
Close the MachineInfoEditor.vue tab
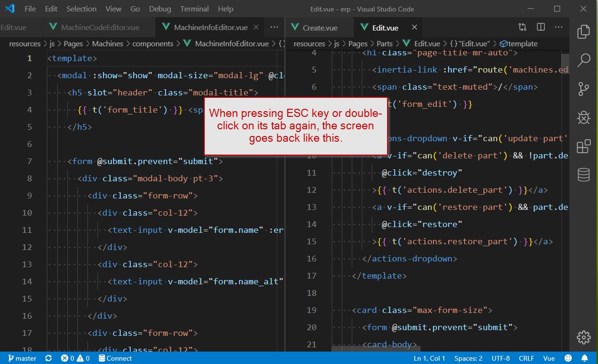[x=256, y=27]
